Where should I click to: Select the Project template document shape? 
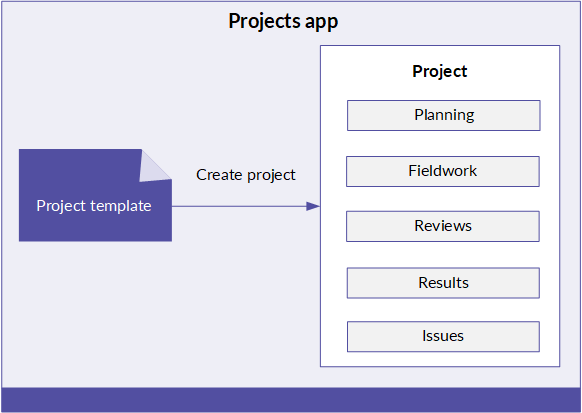[x=95, y=195]
